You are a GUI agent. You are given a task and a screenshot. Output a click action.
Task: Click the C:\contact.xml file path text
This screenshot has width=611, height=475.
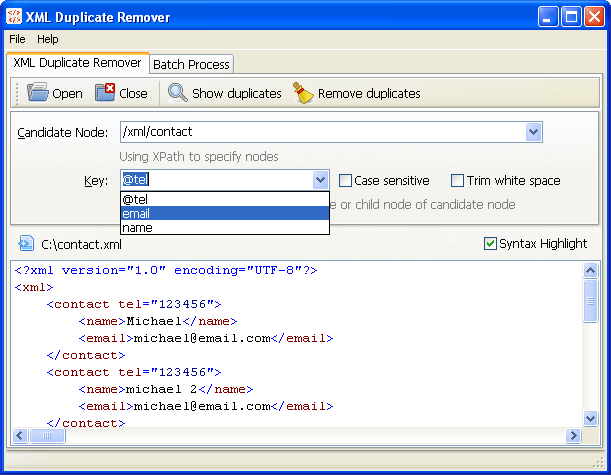coord(81,245)
